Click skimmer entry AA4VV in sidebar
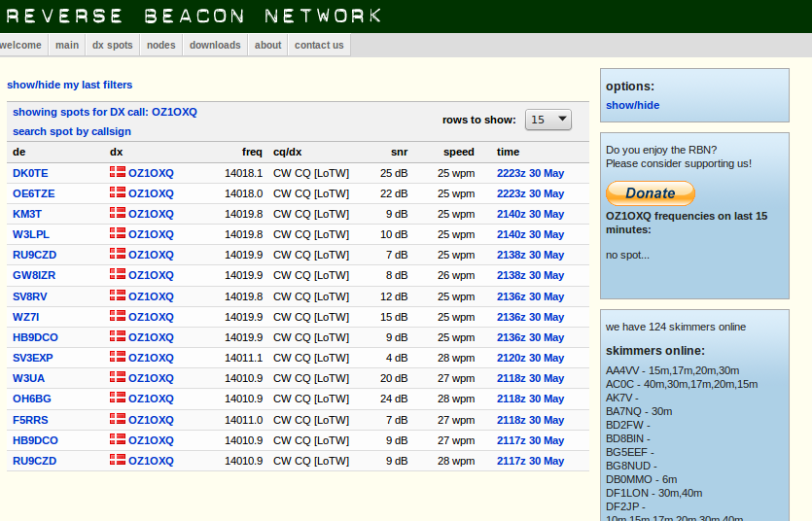 point(673,370)
